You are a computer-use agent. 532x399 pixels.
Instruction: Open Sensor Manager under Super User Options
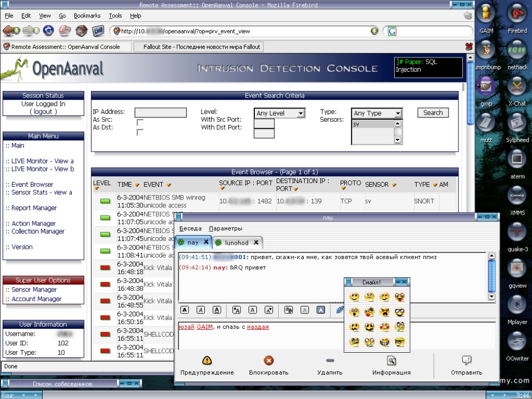tap(34, 290)
